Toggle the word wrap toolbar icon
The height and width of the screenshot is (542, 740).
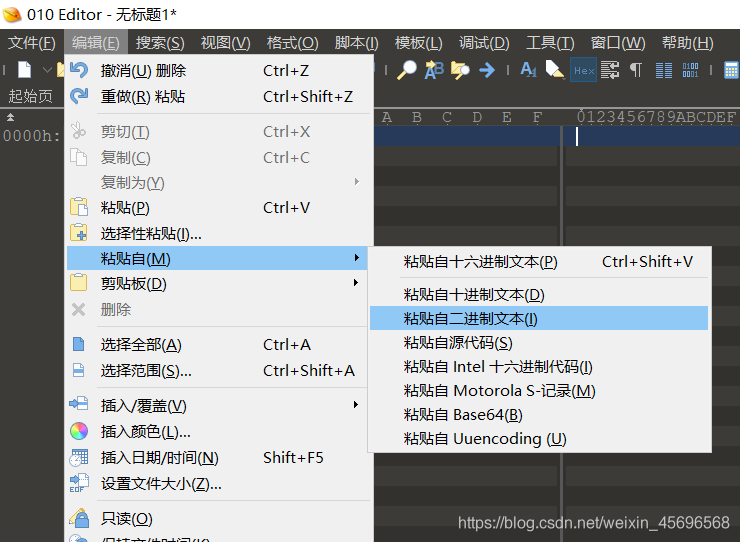610,70
